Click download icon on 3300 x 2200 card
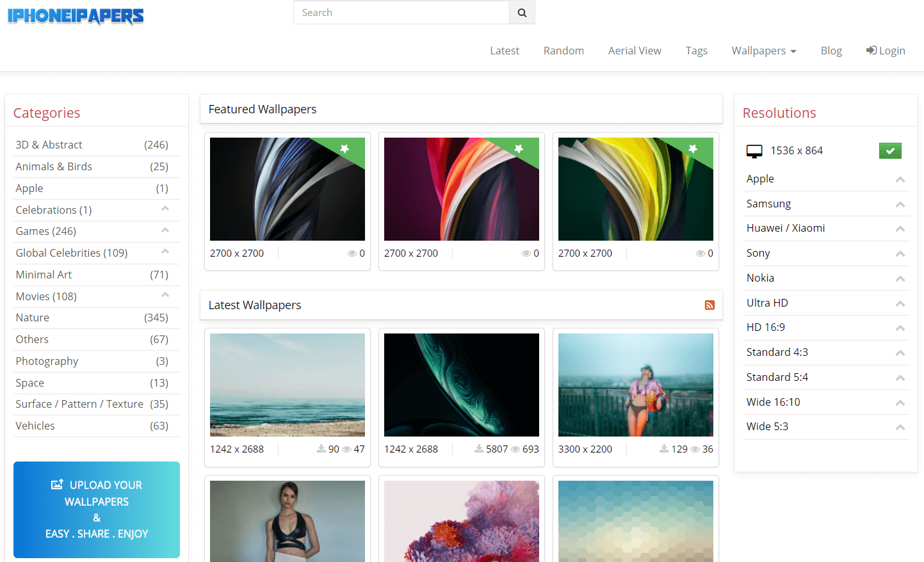This screenshot has width=924, height=562. 665,449
